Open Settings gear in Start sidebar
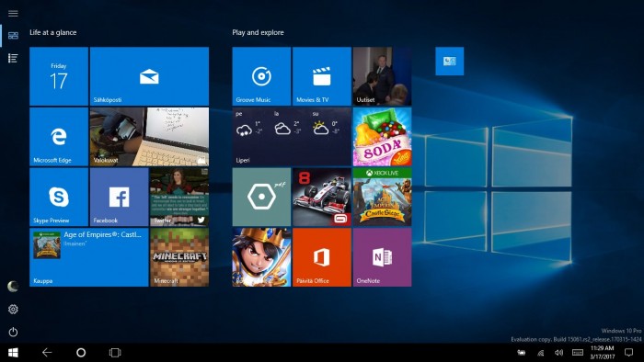 pyautogui.click(x=13, y=309)
